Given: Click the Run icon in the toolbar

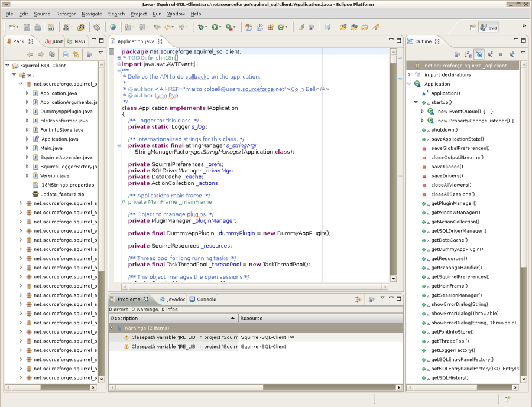Looking at the screenshot, I should [x=215, y=27].
